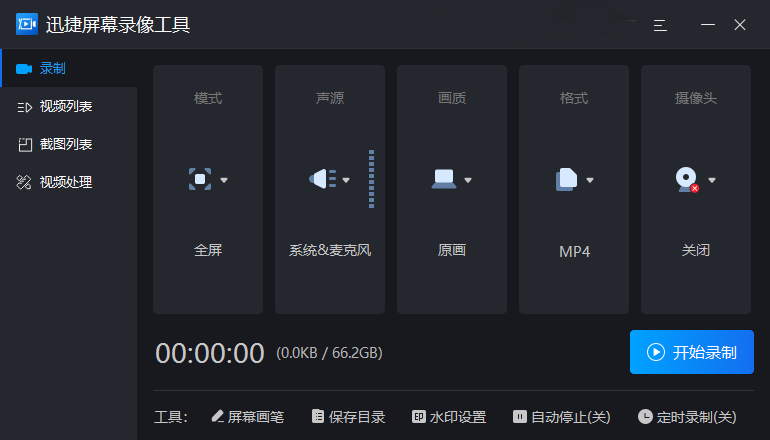Viewport: 770px width, 440px height.
Task: Click the 原画 quality label
Action: (452, 250)
